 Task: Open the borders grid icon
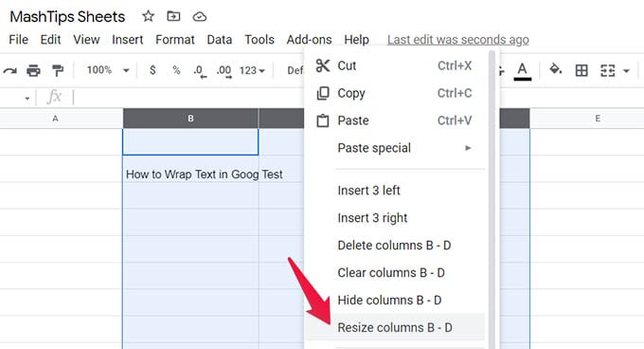pyautogui.click(x=581, y=71)
